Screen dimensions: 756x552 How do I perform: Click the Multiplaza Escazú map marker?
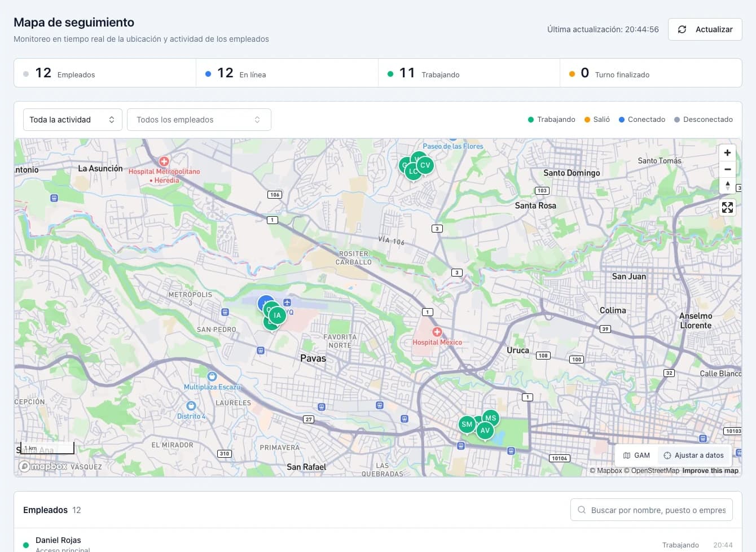212,376
